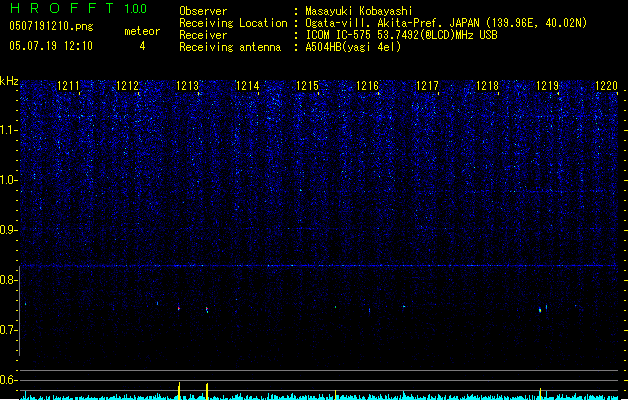Click the 1215 time label
629x400 pixels.
pos(308,87)
